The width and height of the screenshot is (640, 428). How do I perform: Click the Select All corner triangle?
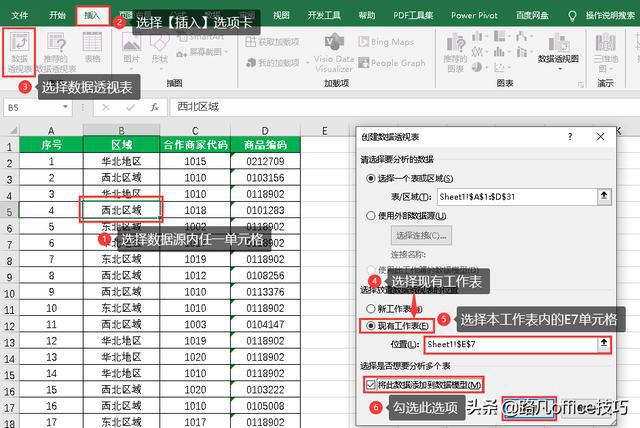(x=13, y=131)
